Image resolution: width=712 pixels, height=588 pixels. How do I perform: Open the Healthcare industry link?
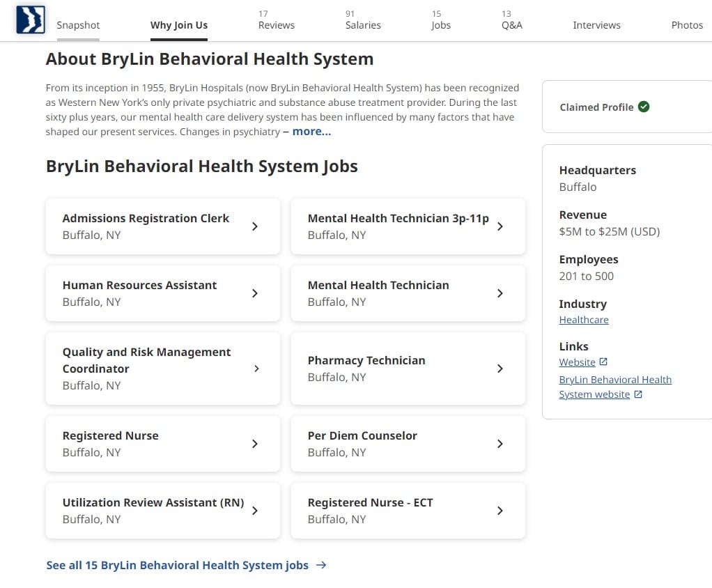point(584,320)
